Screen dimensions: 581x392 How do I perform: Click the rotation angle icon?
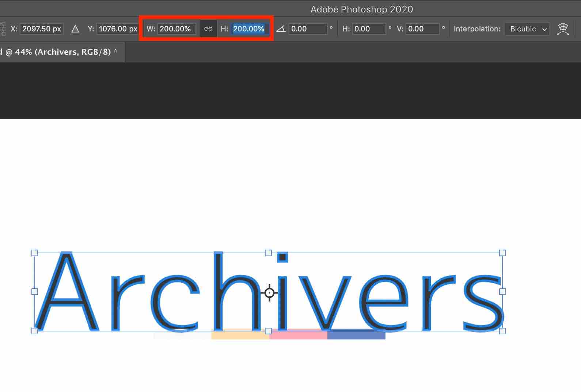click(281, 29)
